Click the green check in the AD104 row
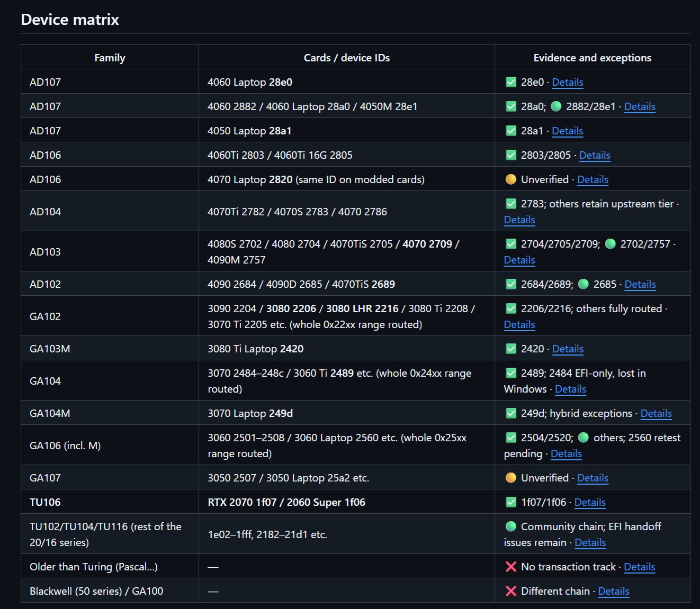Screen dimensions: 700x609 click(511, 204)
